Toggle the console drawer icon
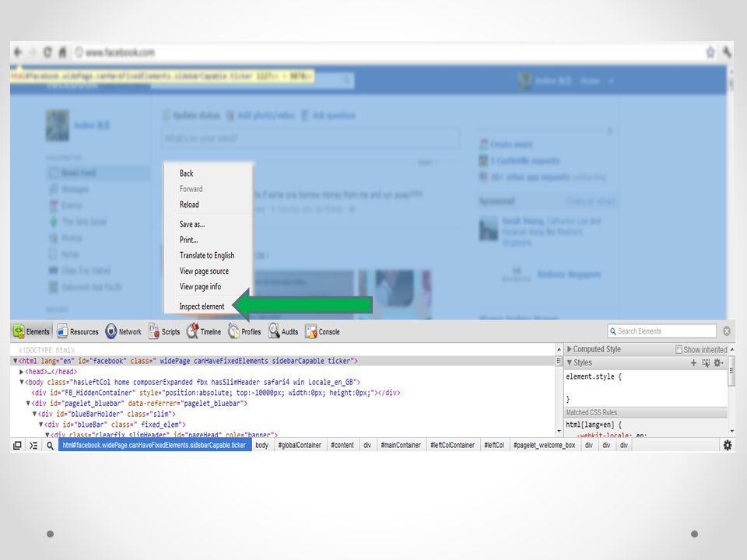 33,445
